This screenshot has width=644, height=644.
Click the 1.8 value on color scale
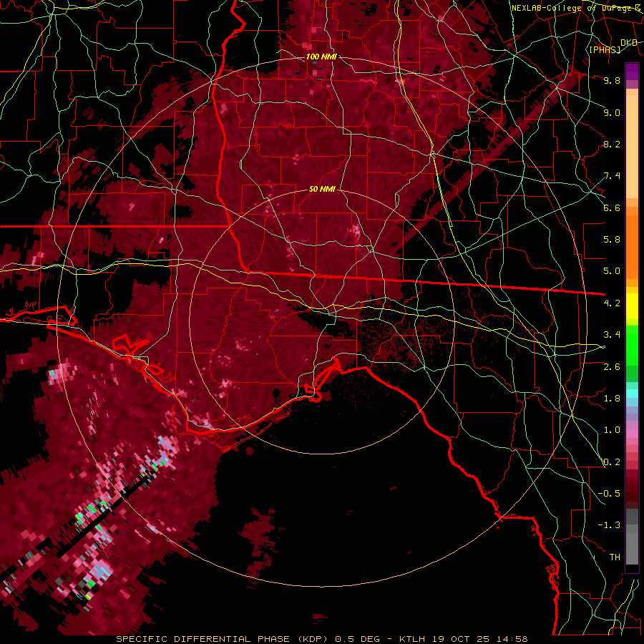(612, 399)
